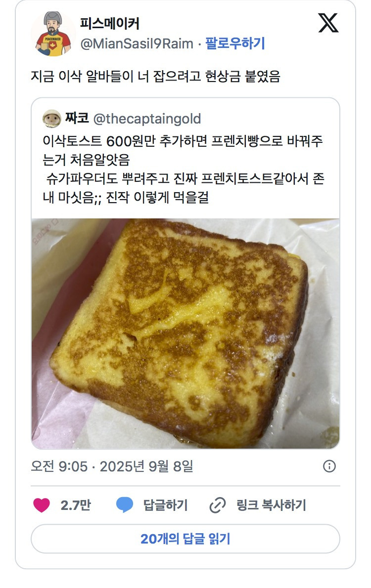
Task: Open the X logo icon
Action: [x=328, y=23]
